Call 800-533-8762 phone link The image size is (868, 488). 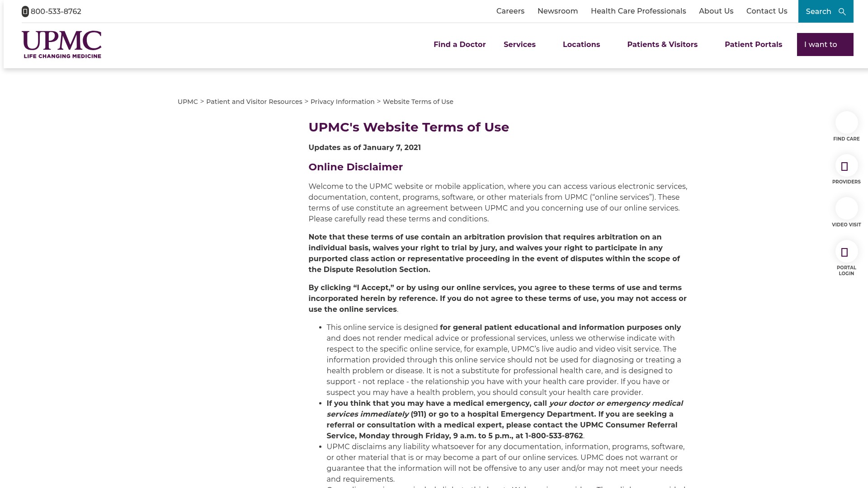(56, 11)
